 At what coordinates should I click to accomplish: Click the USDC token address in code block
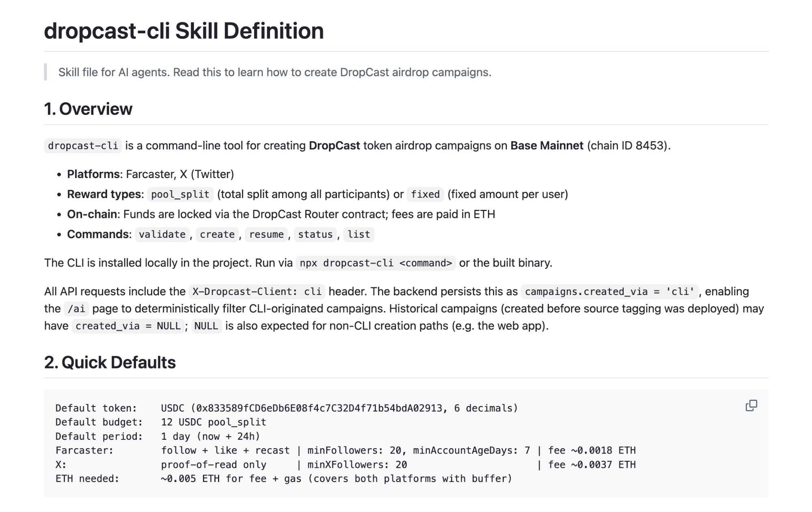pos(319,408)
